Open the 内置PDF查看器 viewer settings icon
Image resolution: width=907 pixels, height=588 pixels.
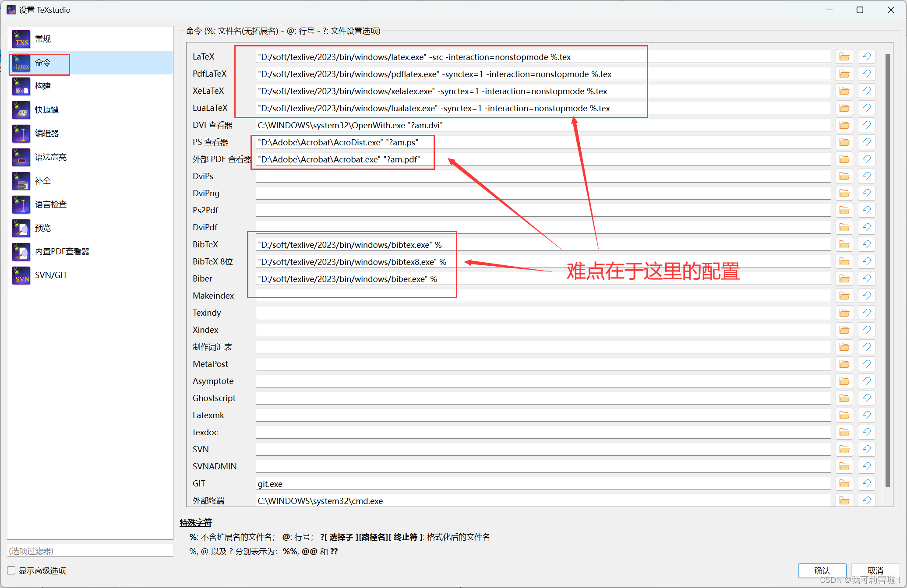[x=21, y=251]
